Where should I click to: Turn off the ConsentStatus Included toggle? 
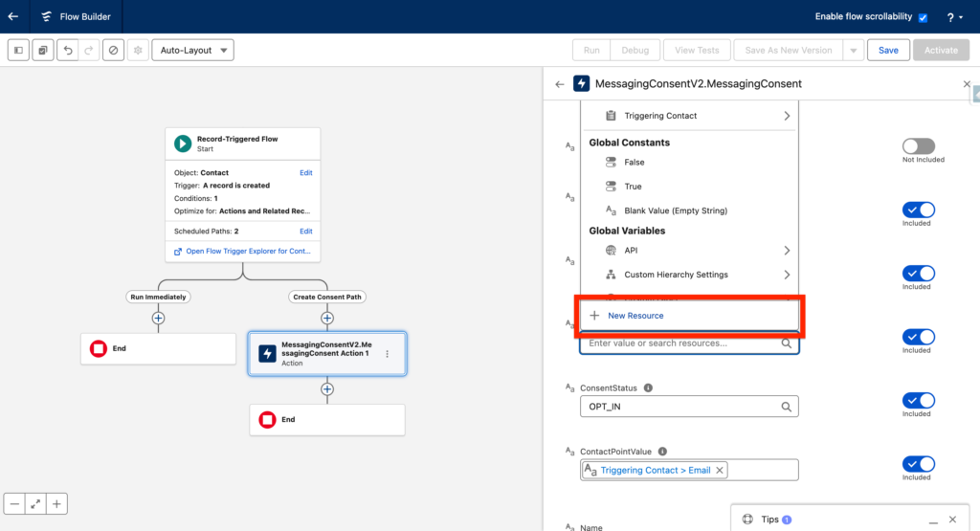pos(918,400)
